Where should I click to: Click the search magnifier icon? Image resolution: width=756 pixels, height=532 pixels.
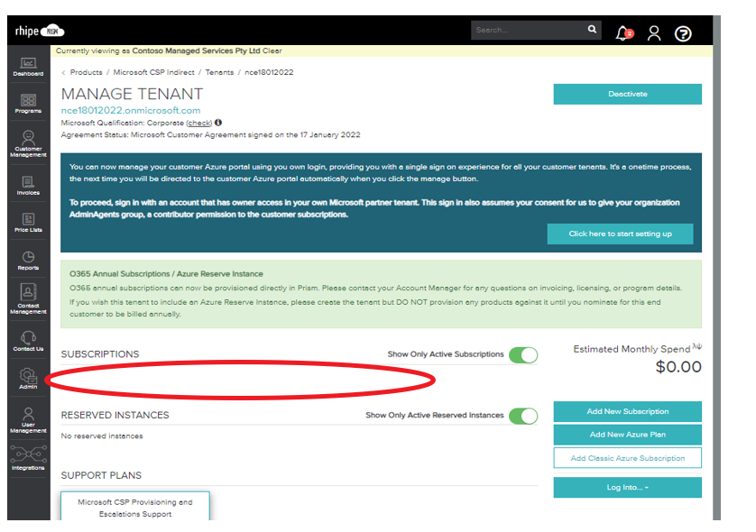[x=592, y=30]
